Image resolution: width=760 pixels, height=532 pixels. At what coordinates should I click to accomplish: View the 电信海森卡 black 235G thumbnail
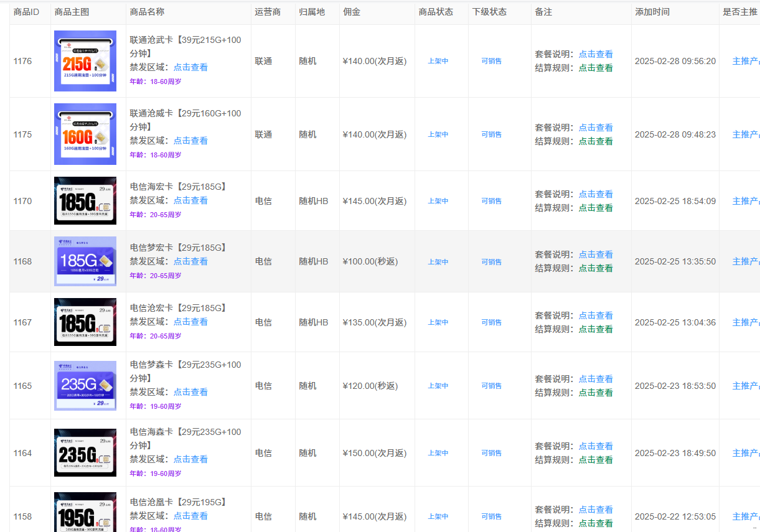(85, 453)
